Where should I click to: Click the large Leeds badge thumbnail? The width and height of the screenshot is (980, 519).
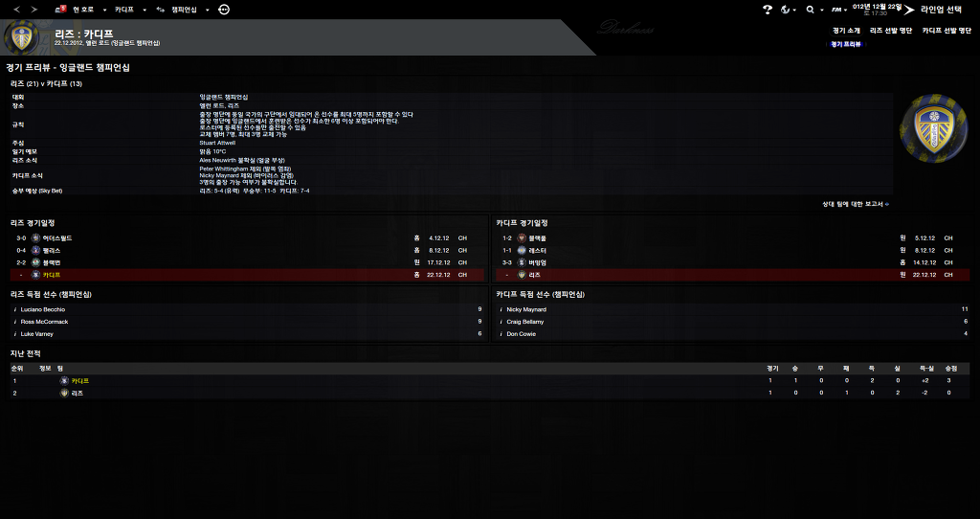[x=933, y=129]
